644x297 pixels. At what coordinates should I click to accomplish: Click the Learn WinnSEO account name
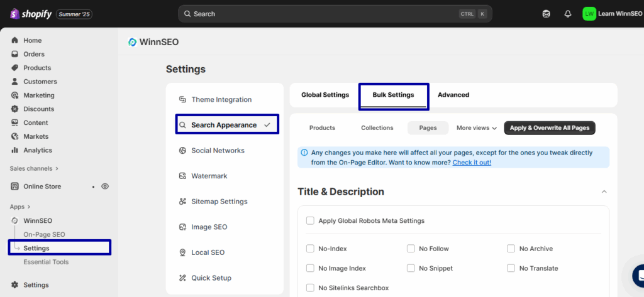click(x=620, y=14)
